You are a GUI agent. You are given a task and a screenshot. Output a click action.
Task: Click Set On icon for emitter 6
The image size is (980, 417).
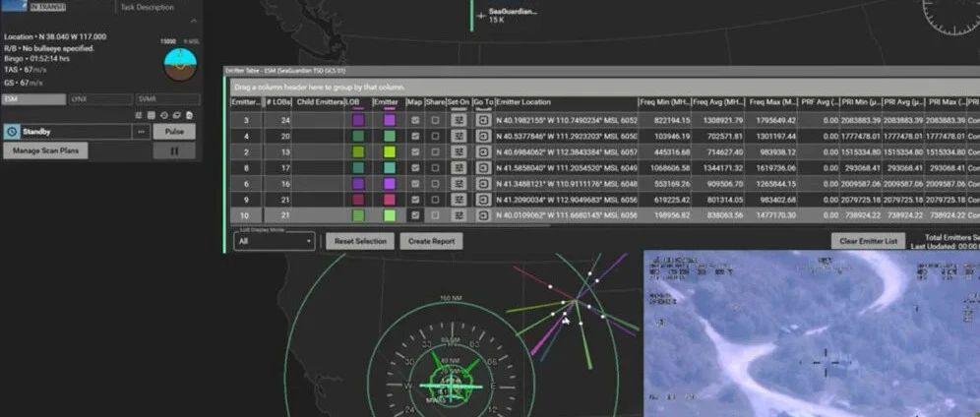click(459, 184)
